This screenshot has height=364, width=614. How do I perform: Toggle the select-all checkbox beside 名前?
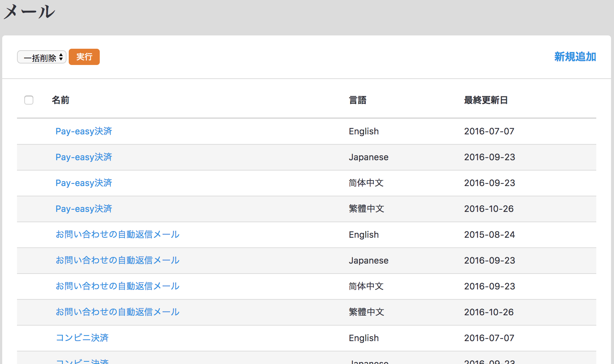29,100
